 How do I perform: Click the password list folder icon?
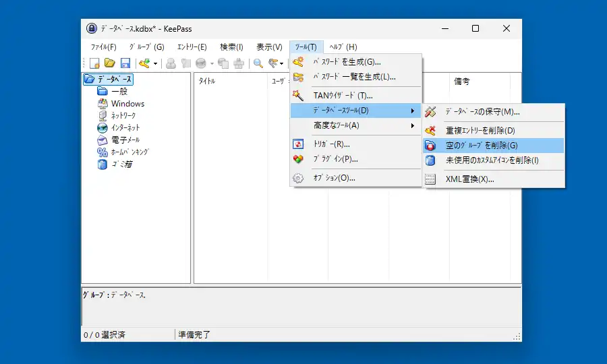point(299,77)
